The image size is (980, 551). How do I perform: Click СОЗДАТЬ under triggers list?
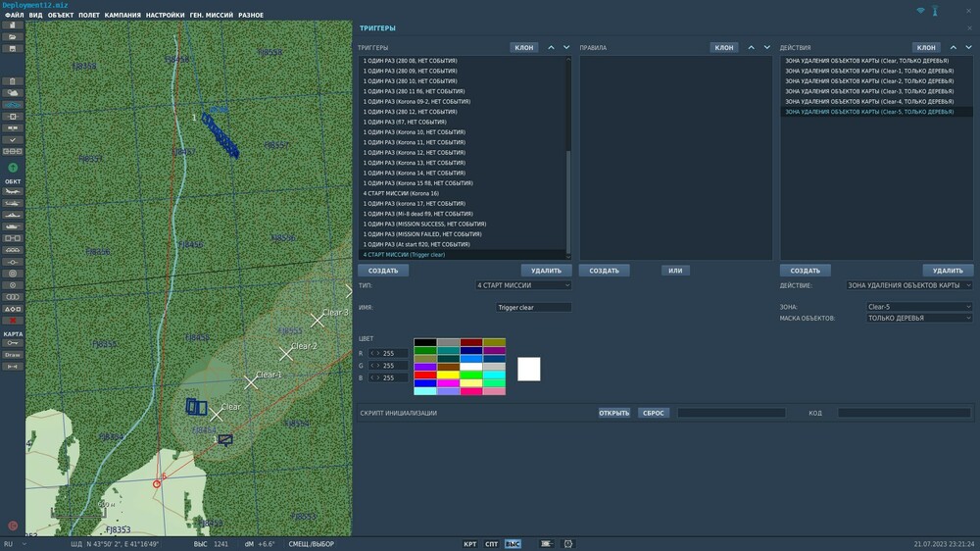[x=383, y=271]
